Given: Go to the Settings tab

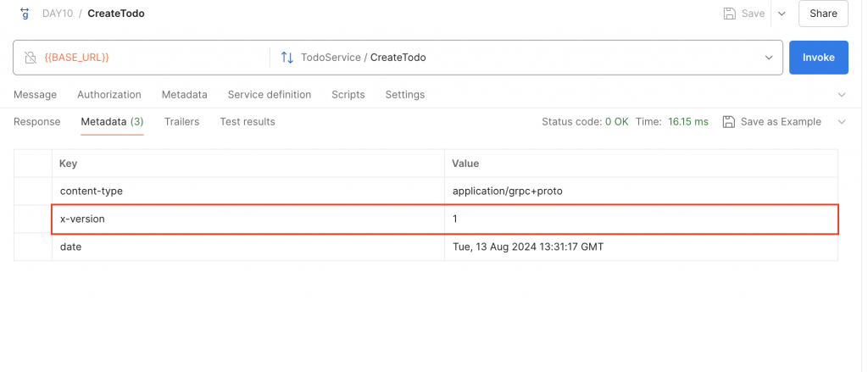Looking at the screenshot, I should pyautogui.click(x=405, y=95).
